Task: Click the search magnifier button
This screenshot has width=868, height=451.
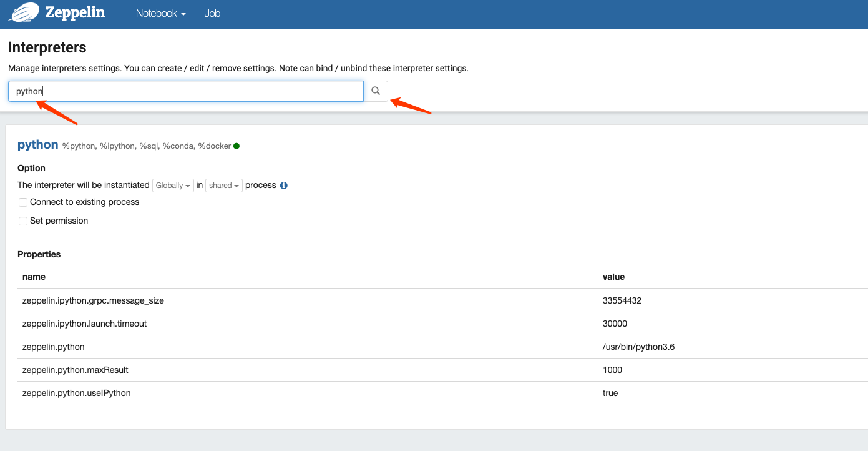Action: 376,91
